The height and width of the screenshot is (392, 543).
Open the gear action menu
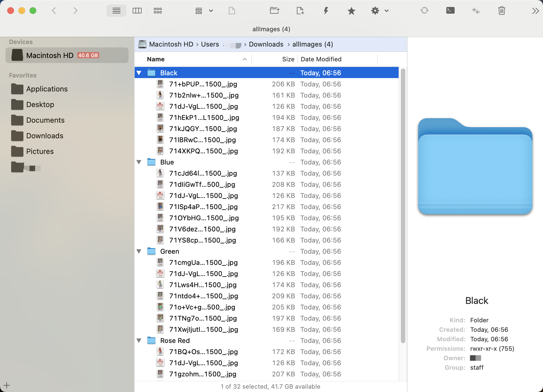[x=375, y=11]
